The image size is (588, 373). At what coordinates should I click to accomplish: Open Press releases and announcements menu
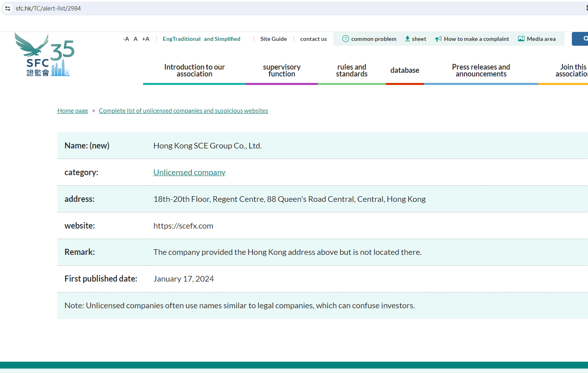481,70
